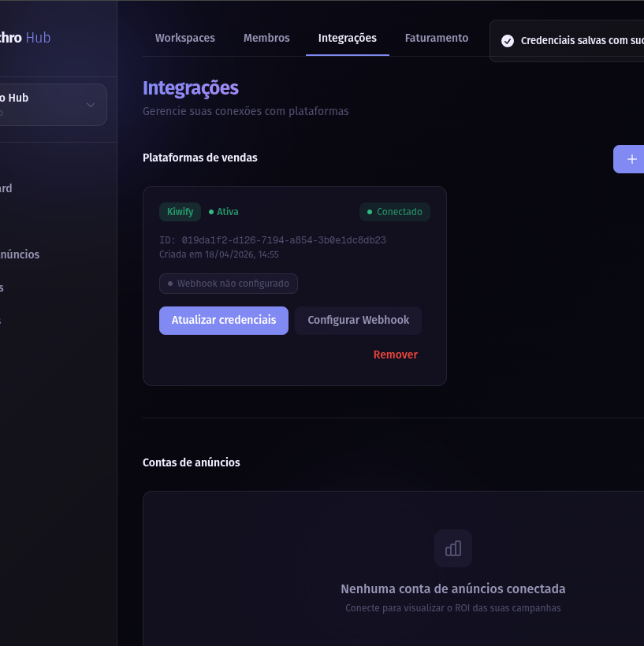
Task: Select the Integrações tab
Action: [x=347, y=38]
